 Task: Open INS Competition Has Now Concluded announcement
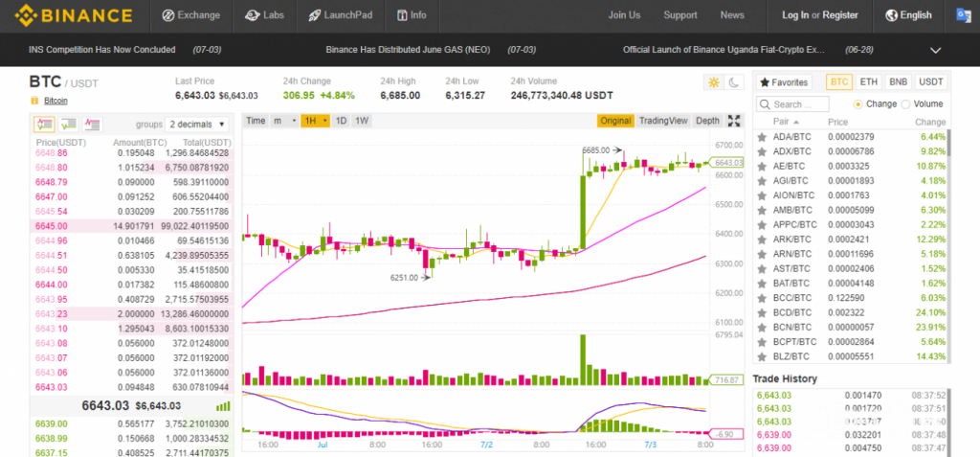(101, 50)
